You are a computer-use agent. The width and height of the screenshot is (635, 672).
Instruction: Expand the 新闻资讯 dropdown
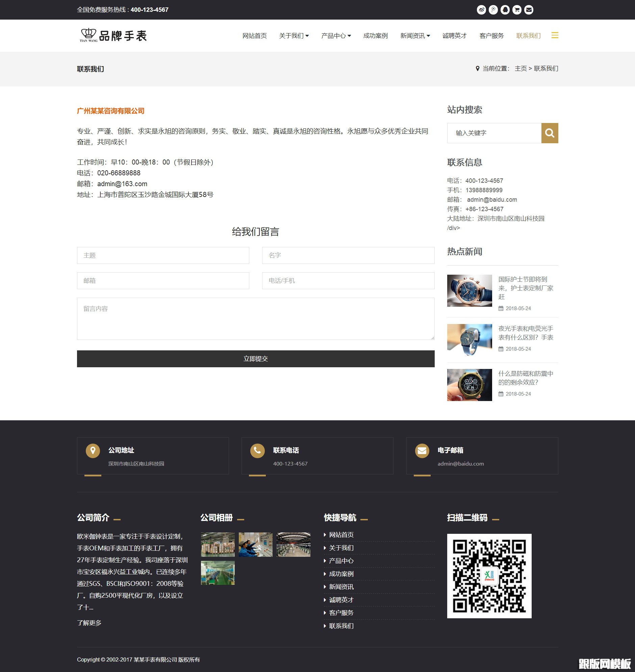tap(415, 35)
